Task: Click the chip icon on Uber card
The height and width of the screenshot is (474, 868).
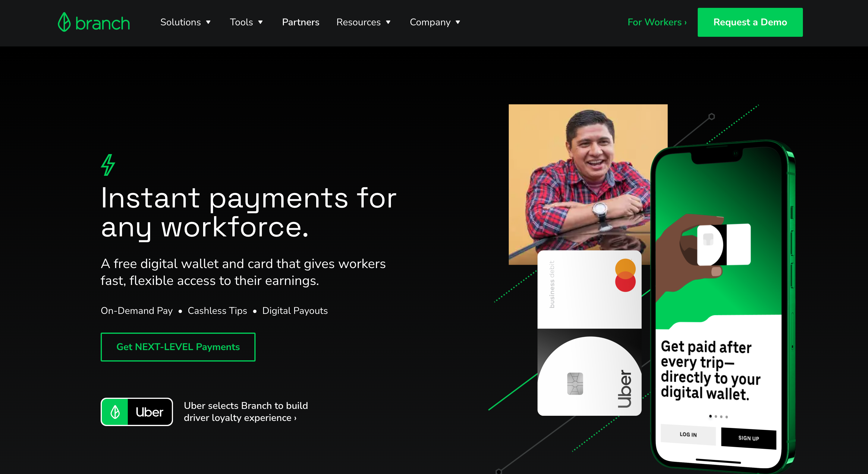Action: [575, 384]
